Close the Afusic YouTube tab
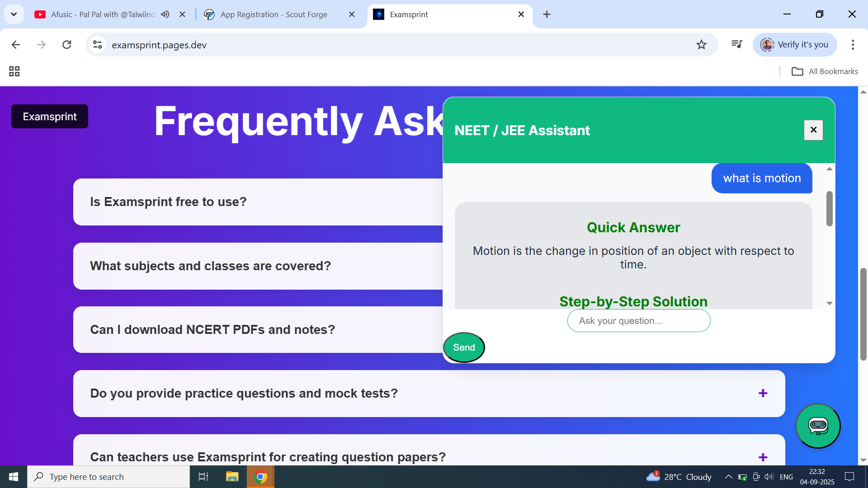The image size is (868, 488). [182, 14]
